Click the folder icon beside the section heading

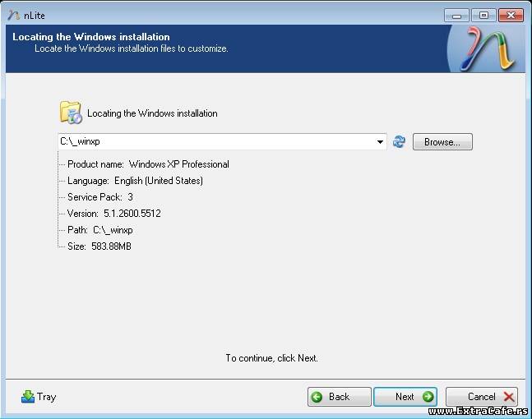pos(70,113)
